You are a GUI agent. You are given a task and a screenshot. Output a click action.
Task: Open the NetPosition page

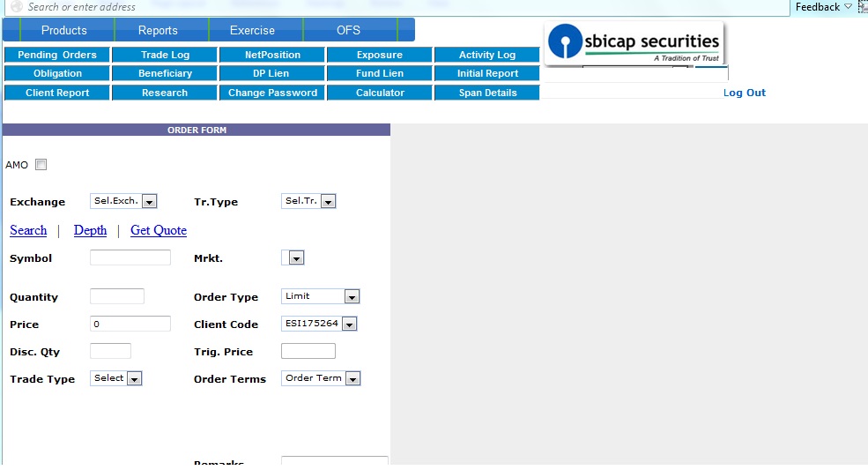272,55
